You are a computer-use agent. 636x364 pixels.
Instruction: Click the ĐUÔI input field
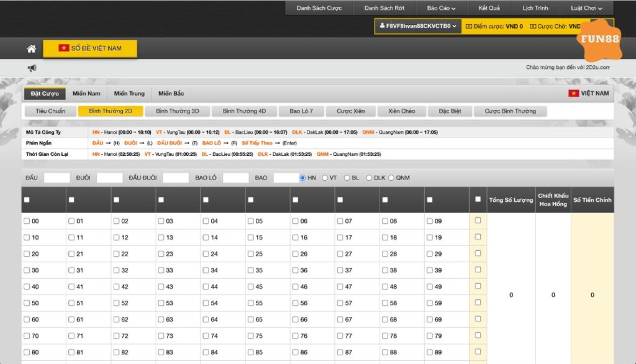(109, 178)
